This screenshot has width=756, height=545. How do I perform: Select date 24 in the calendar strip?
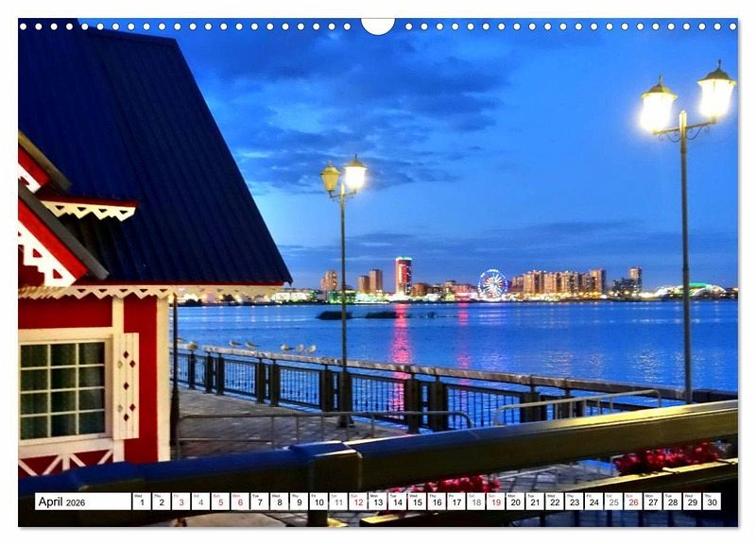pyautogui.click(x=594, y=502)
